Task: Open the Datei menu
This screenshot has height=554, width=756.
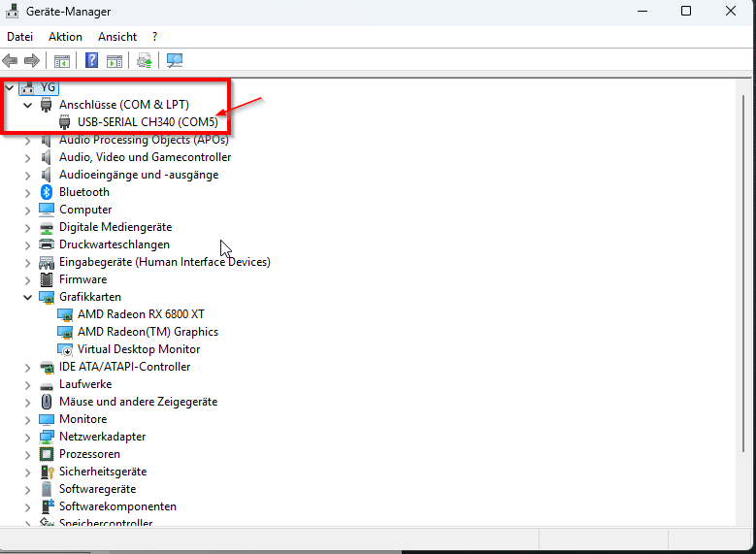Action: tap(19, 37)
